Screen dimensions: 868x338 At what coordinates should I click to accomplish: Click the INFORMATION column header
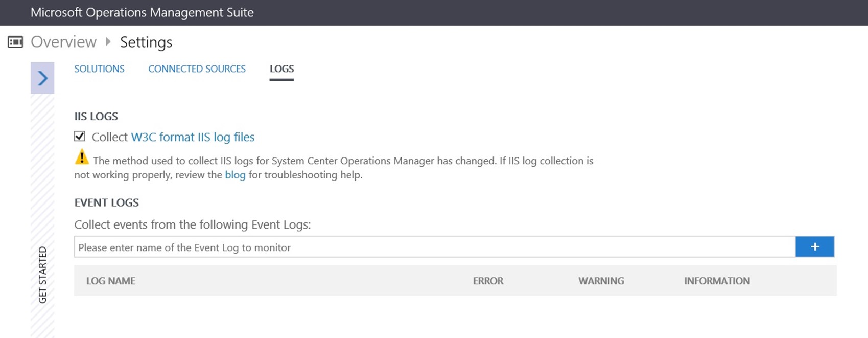[717, 281]
